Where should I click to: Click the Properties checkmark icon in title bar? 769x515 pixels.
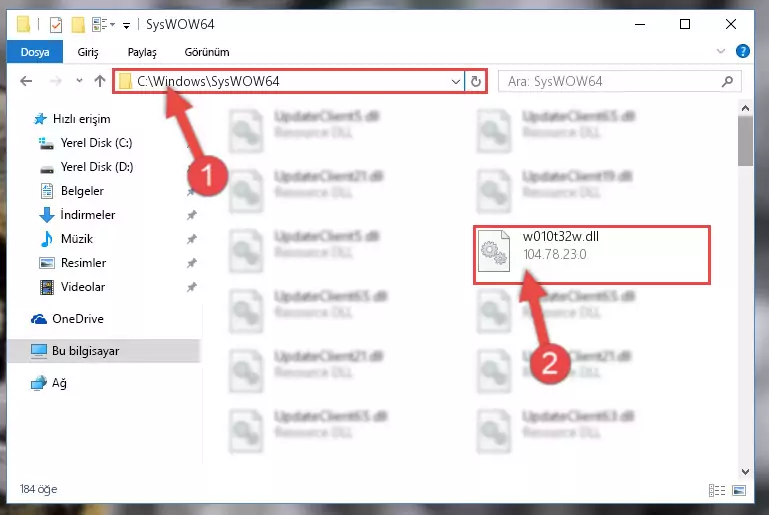(x=56, y=25)
